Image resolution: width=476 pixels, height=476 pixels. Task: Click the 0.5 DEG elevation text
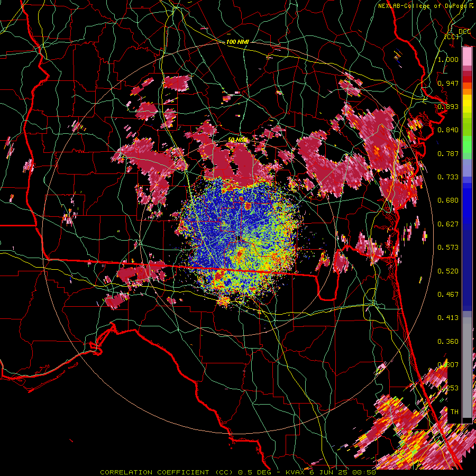(x=254, y=472)
